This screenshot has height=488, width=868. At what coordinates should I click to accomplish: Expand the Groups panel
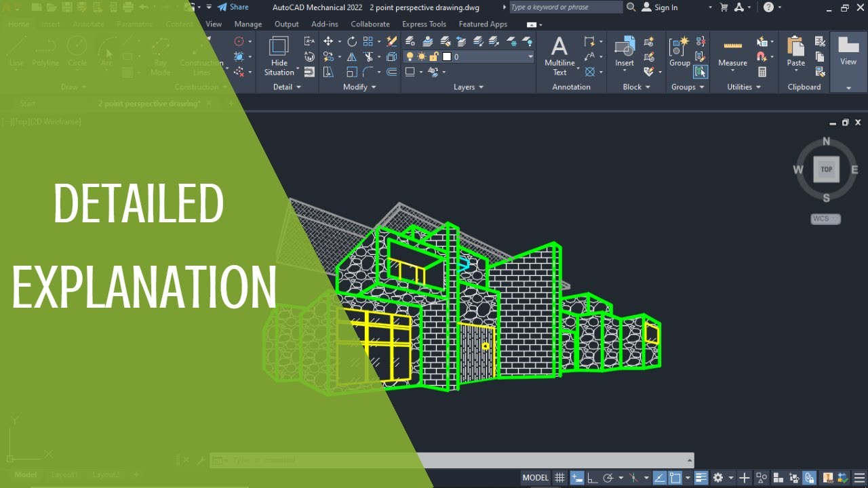pos(688,87)
